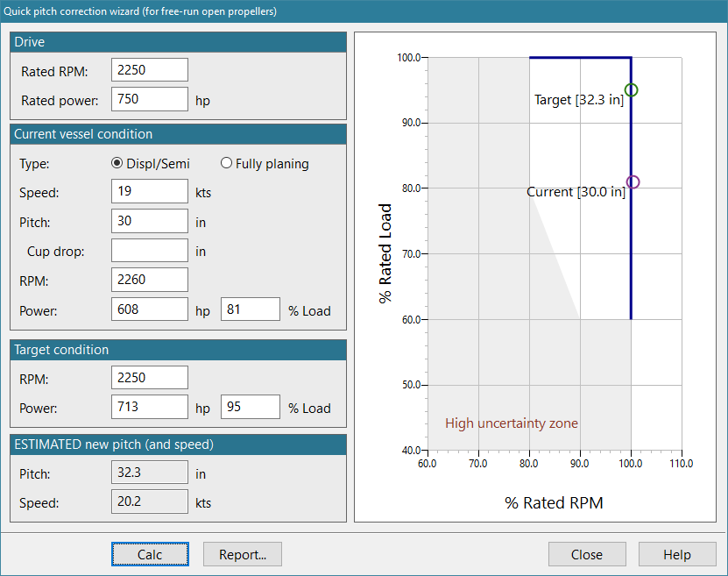Edit the current % Load field showing 81
The image size is (728, 576).
click(250, 309)
